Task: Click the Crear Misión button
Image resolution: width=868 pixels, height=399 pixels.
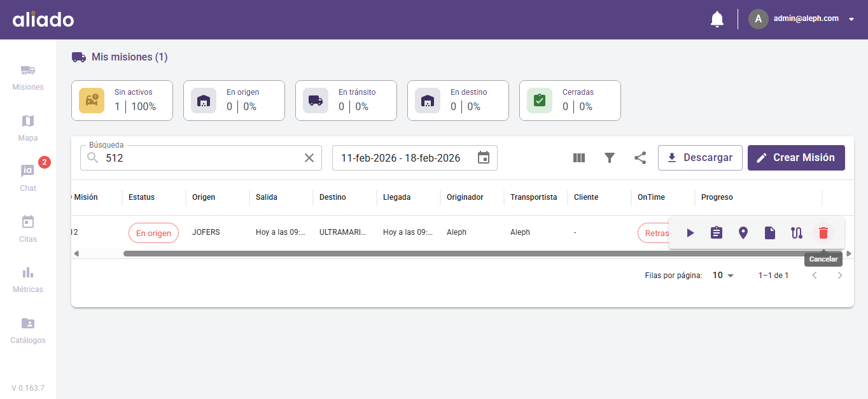Action: tap(796, 158)
